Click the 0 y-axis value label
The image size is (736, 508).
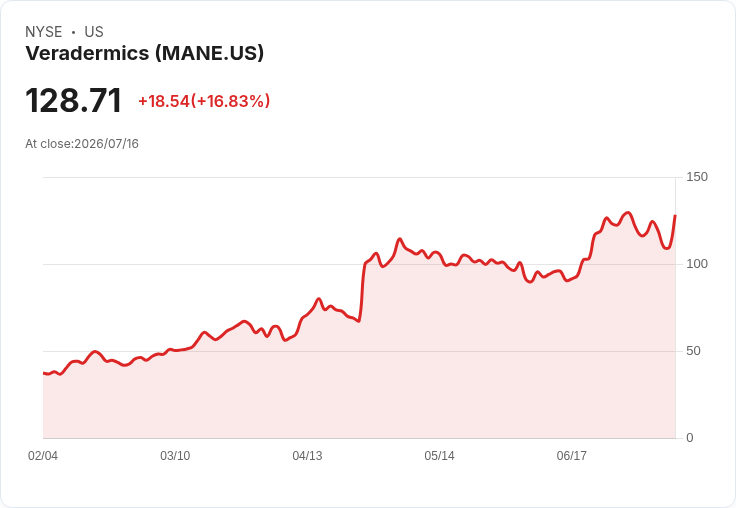tap(690, 438)
